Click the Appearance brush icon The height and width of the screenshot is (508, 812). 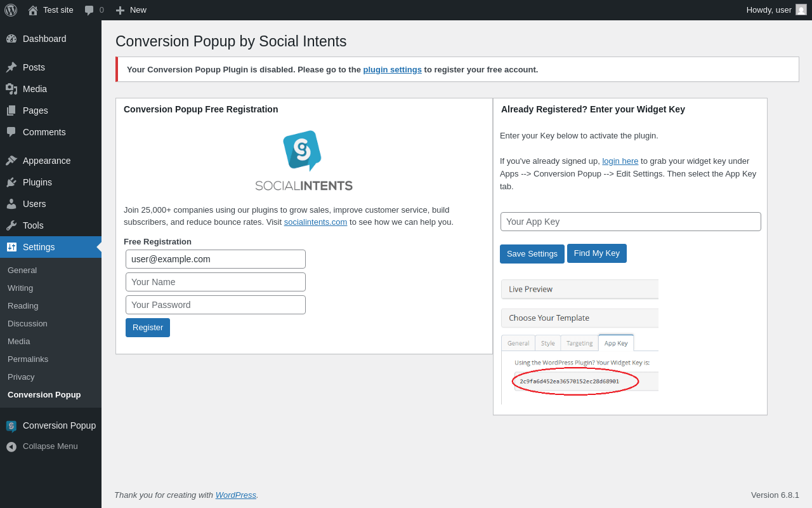point(11,161)
